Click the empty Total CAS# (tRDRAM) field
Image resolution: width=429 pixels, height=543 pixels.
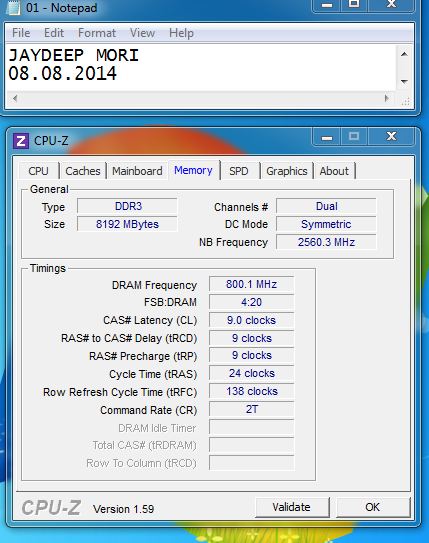pos(251,445)
